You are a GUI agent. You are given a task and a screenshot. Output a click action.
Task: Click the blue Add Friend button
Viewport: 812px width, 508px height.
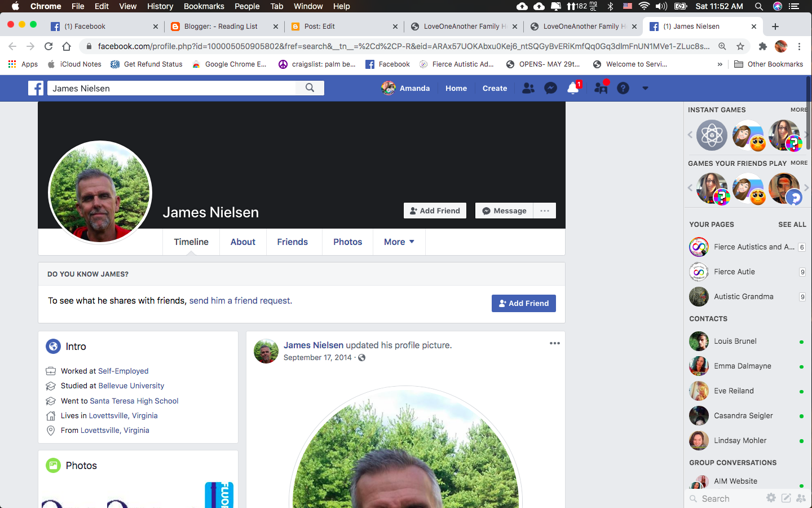[x=523, y=303]
